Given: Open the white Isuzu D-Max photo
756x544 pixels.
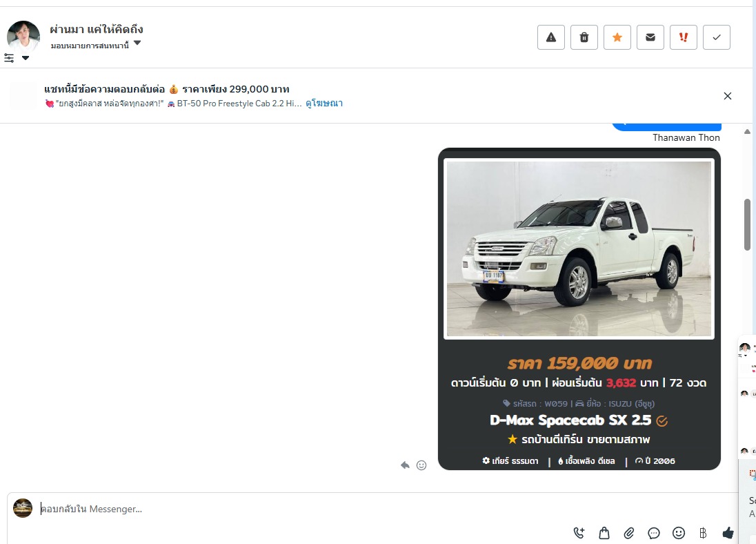Looking at the screenshot, I should click(x=579, y=249).
